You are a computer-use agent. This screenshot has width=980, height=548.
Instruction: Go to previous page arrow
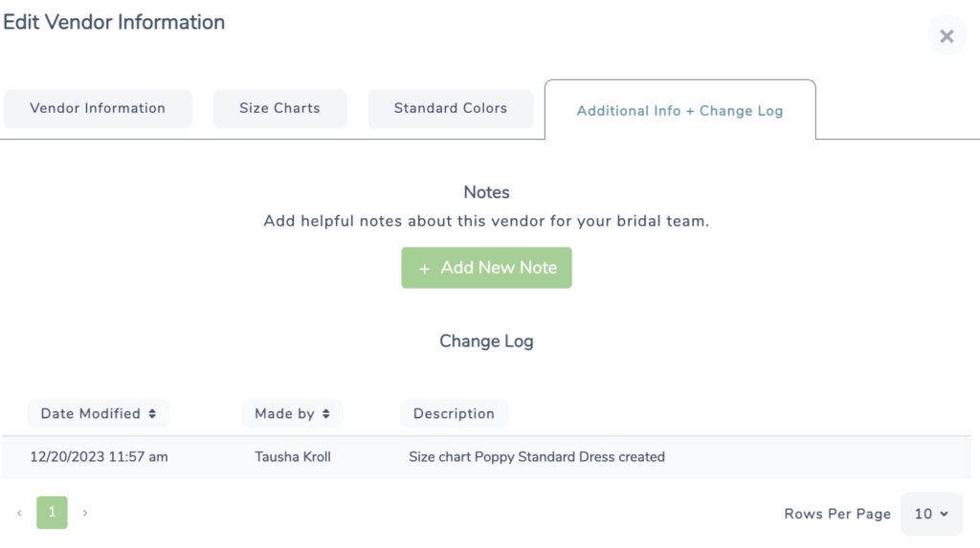[19, 513]
